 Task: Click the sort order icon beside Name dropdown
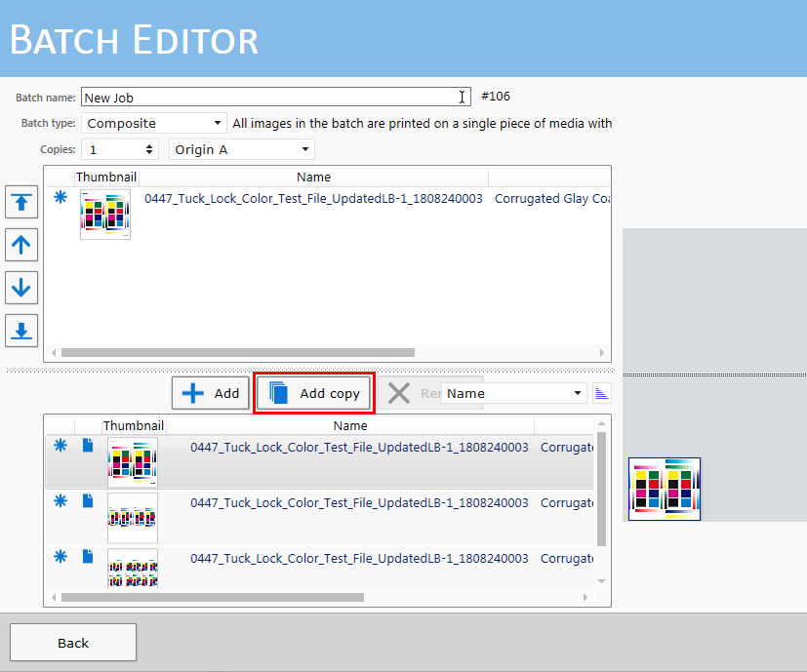tap(602, 393)
